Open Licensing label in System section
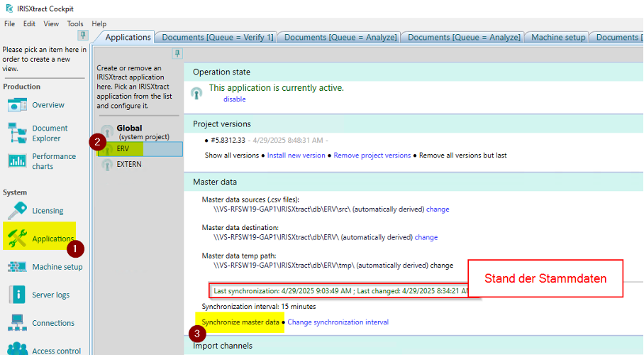 point(48,211)
